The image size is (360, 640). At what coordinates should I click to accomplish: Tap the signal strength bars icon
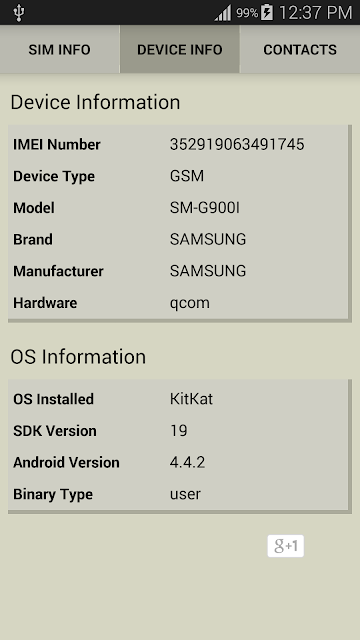click(223, 13)
